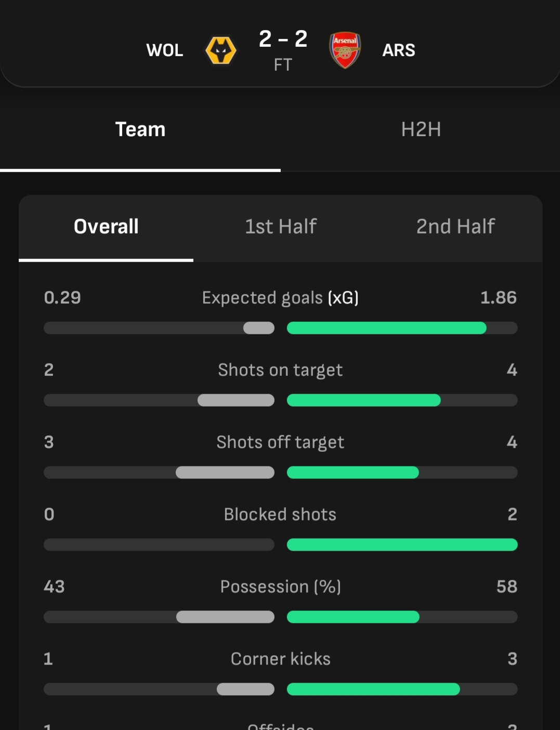560x730 pixels.
Task: Tap the Possession (%) label
Action: point(280,587)
